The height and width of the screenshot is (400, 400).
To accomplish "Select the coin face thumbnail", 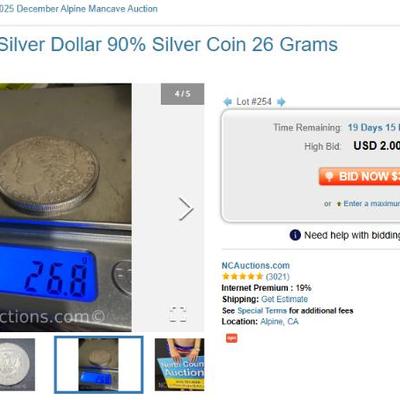I will point(17,365).
